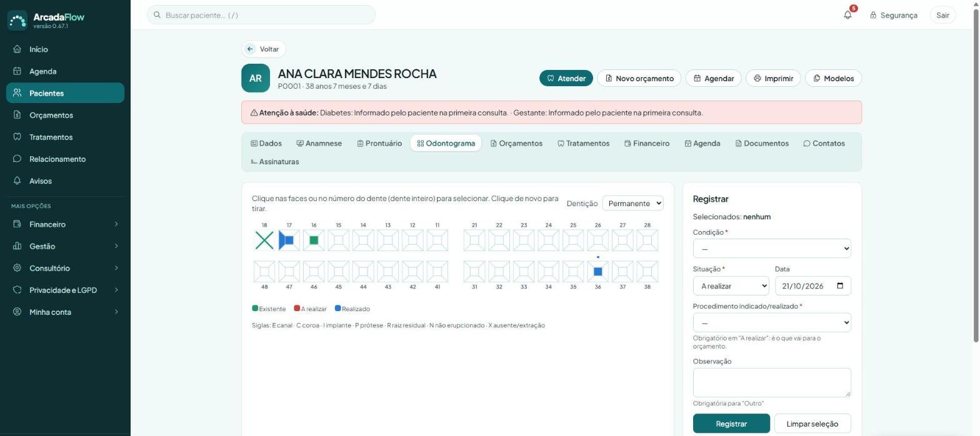Switch to the Prontuário tab

[x=379, y=143]
